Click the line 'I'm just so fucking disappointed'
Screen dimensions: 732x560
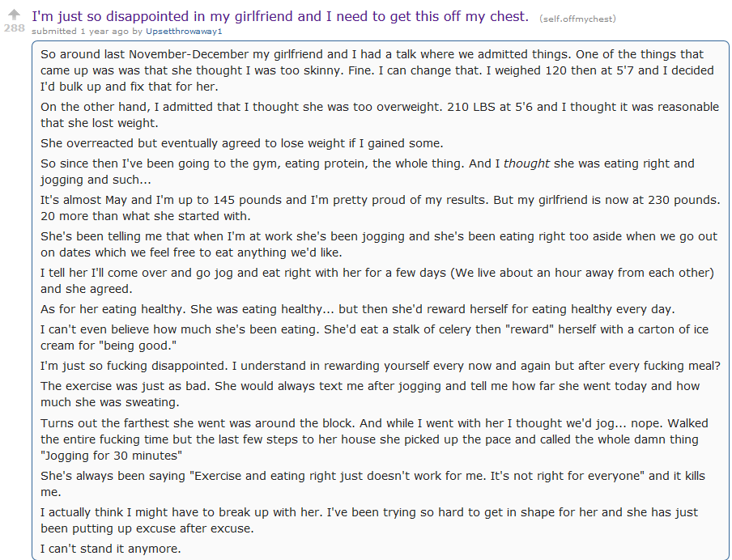pos(381,366)
